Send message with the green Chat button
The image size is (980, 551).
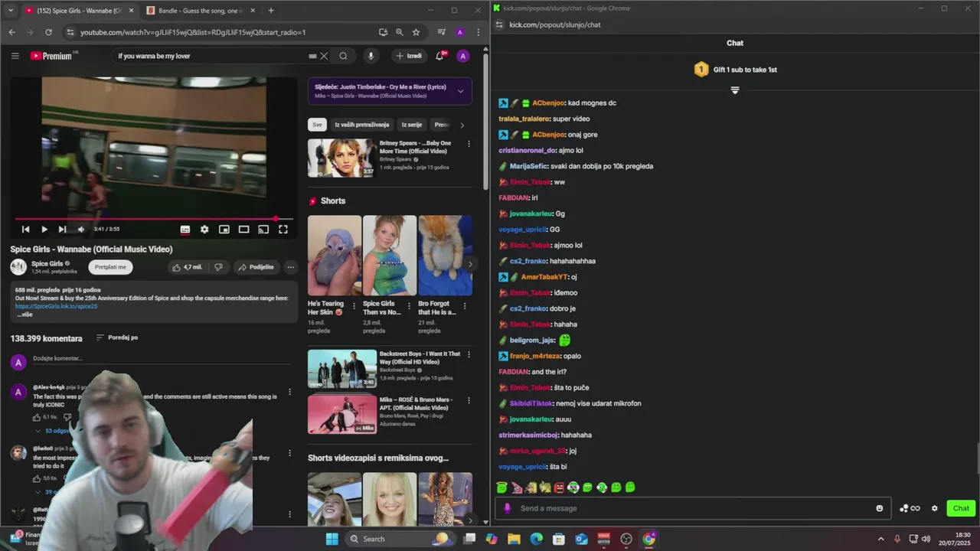click(961, 508)
